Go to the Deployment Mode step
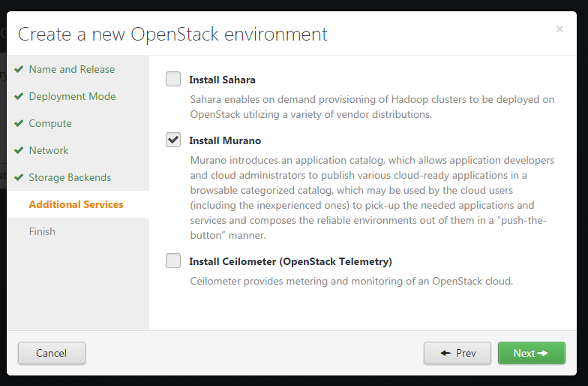Screen dimensions: 588x386 tap(72, 96)
